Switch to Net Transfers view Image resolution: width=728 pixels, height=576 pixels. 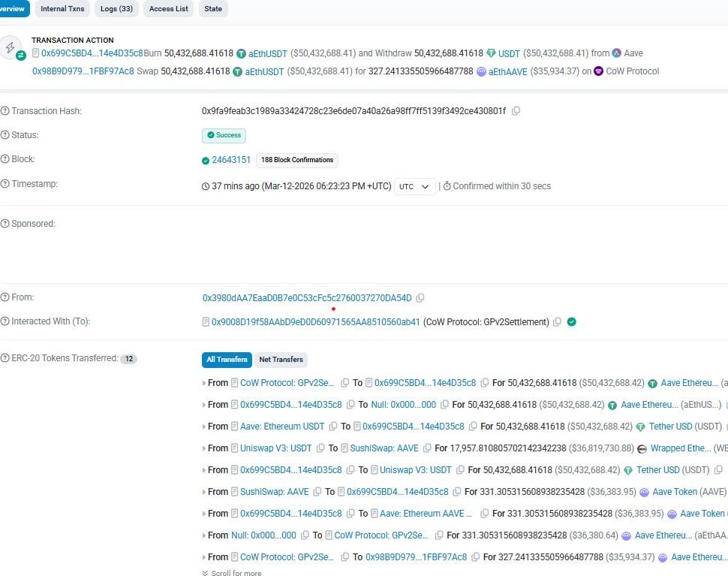click(281, 360)
